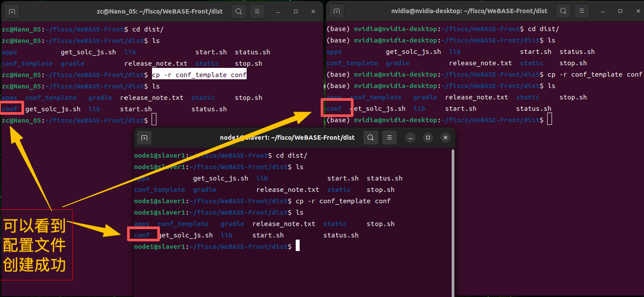
Task: Click lib in second listing of node1@slaver1
Action: (x=227, y=235)
